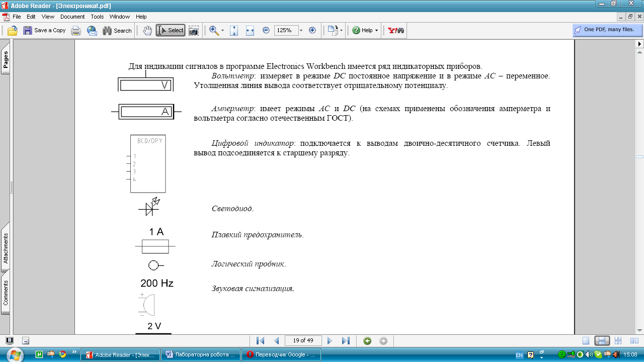Click the system clock 15:08
644x362 pixels.
pos(630,354)
